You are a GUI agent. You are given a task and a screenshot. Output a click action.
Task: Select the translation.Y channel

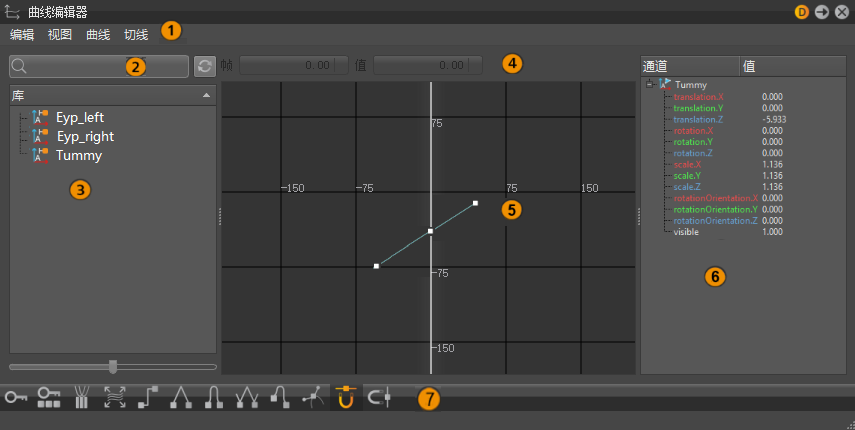[x=698, y=108]
